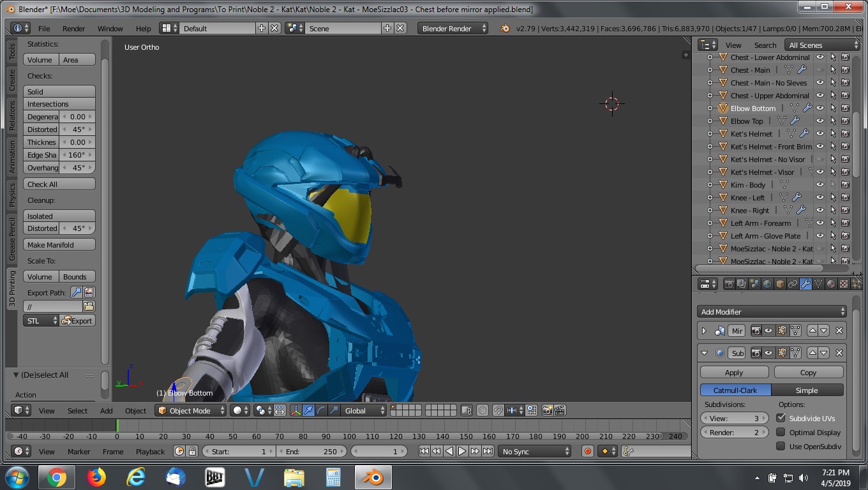Uncheck the Subdivide UVs option
Screen dimensions: 868x490
click(x=781, y=418)
